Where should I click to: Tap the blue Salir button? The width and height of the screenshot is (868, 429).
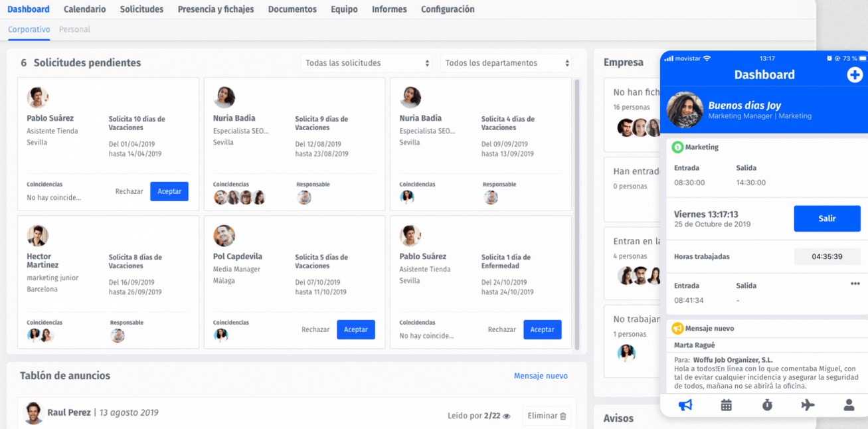[827, 218]
